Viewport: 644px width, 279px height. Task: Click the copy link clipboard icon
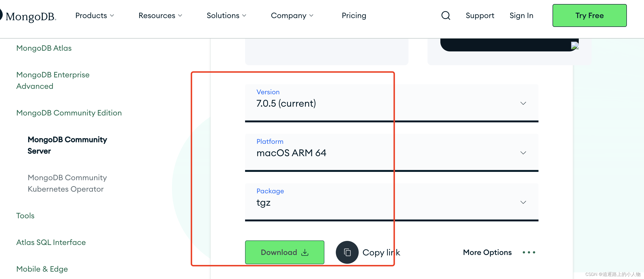coord(347,252)
